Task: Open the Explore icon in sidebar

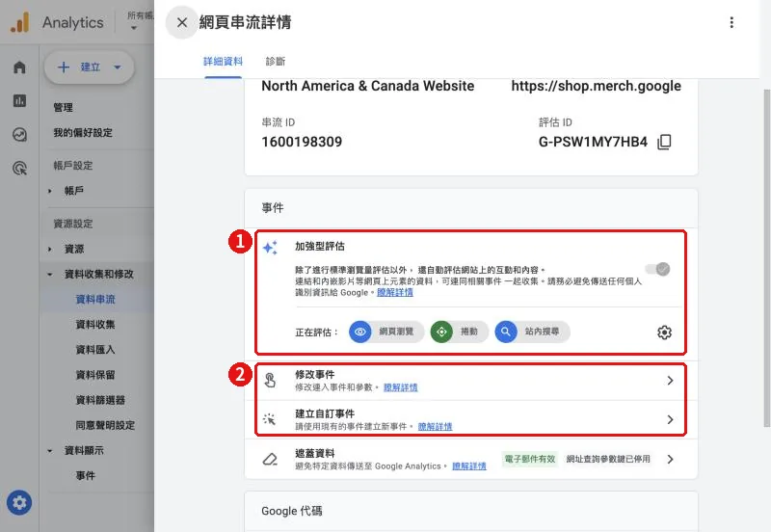Action: (19, 134)
